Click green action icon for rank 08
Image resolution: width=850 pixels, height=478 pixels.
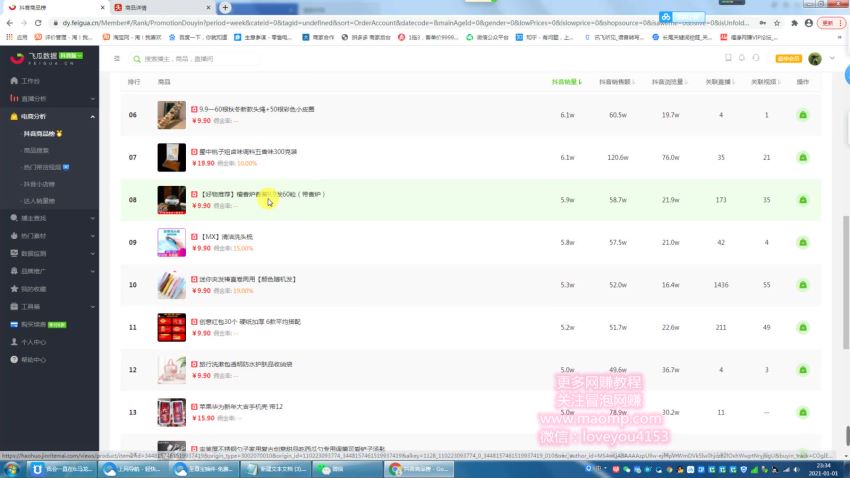point(803,200)
